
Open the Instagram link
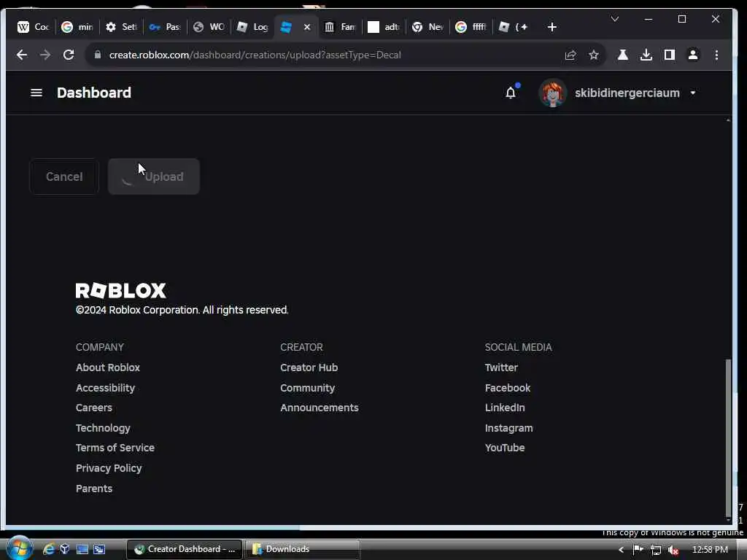[x=508, y=428]
